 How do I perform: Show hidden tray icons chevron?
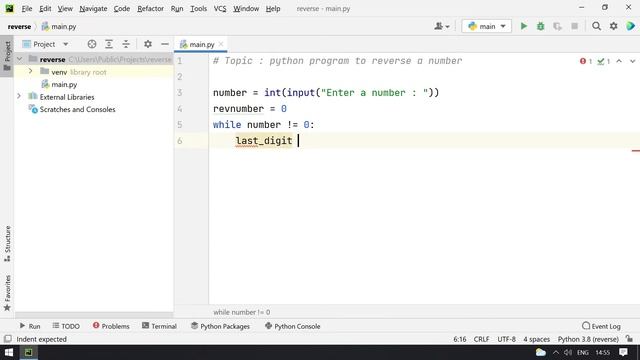(556, 352)
